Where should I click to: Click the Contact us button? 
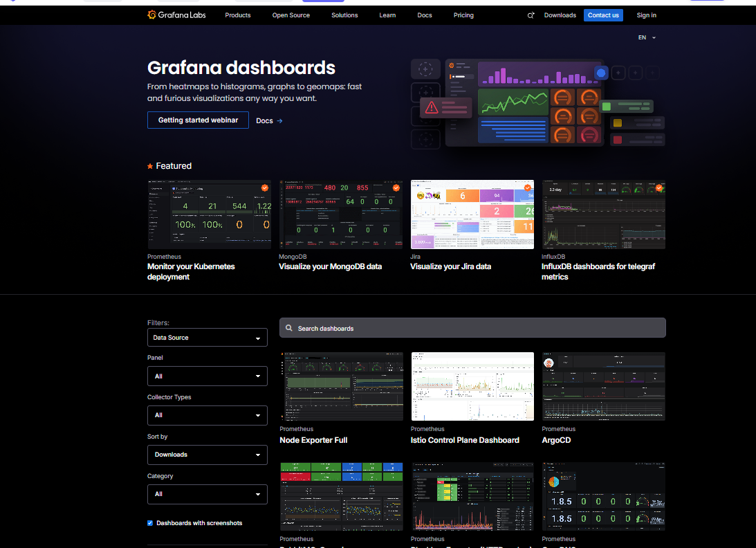pyautogui.click(x=603, y=15)
